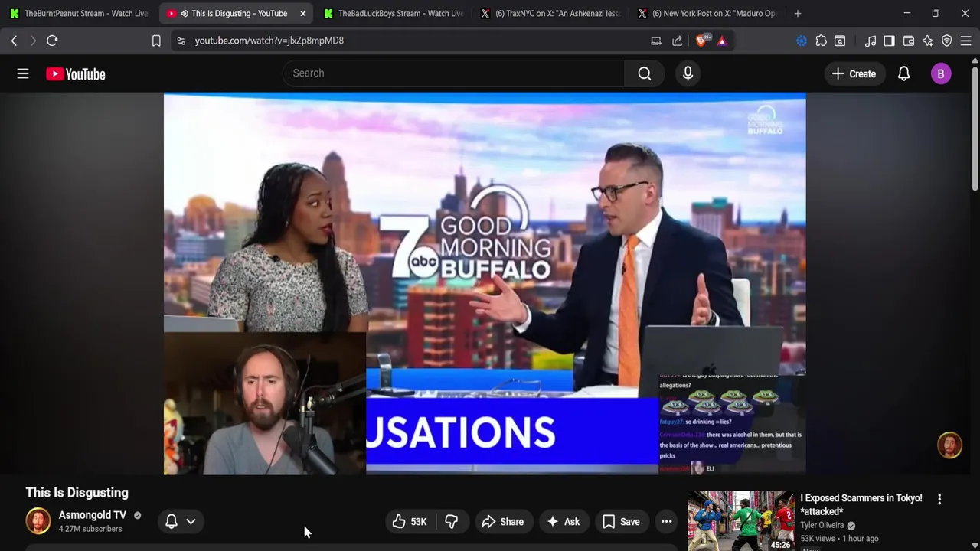
Task: Toggle subscription notification bell for Asmongold TV
Action: point(181,521)
